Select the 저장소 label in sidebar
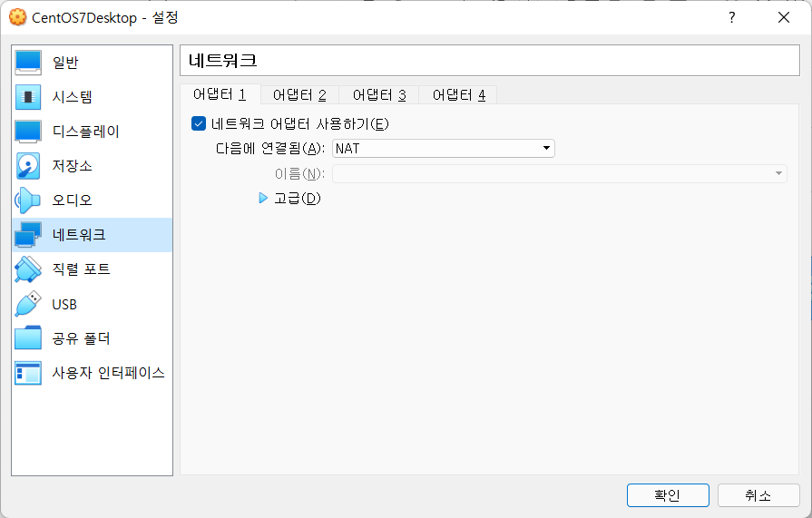812x518 pixels. [x=72, y=166]
